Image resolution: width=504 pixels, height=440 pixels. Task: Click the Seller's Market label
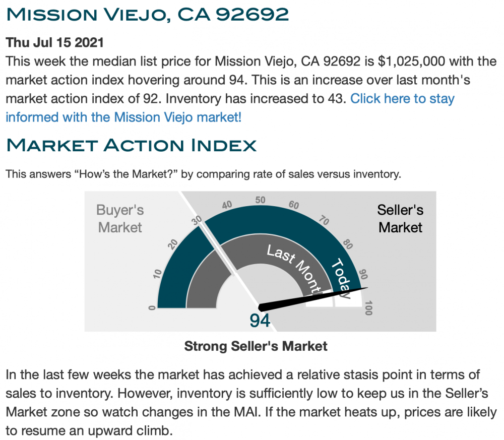pyautogui.click(x=400, y=219)
